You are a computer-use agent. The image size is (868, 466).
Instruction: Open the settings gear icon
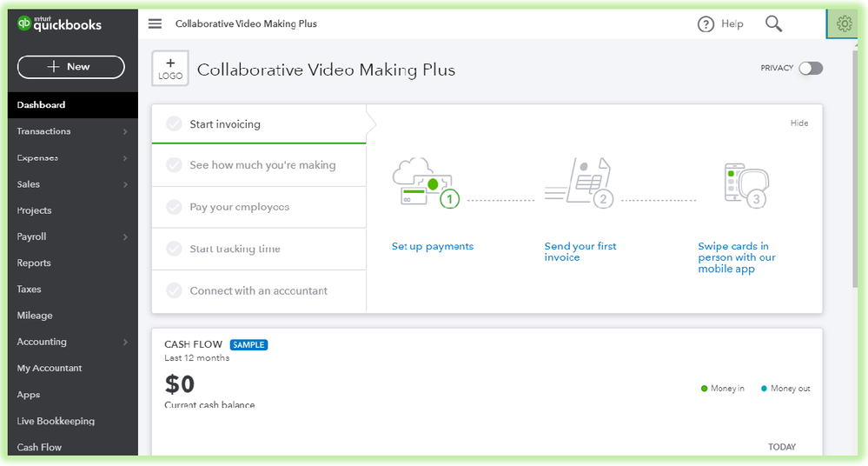(x=844, y=23)
